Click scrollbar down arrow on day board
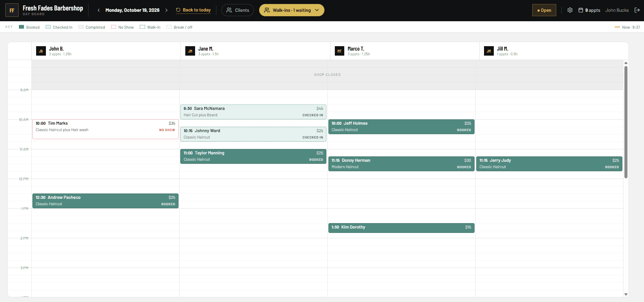This screenshot has width=644, height=302. coord(626,294)
